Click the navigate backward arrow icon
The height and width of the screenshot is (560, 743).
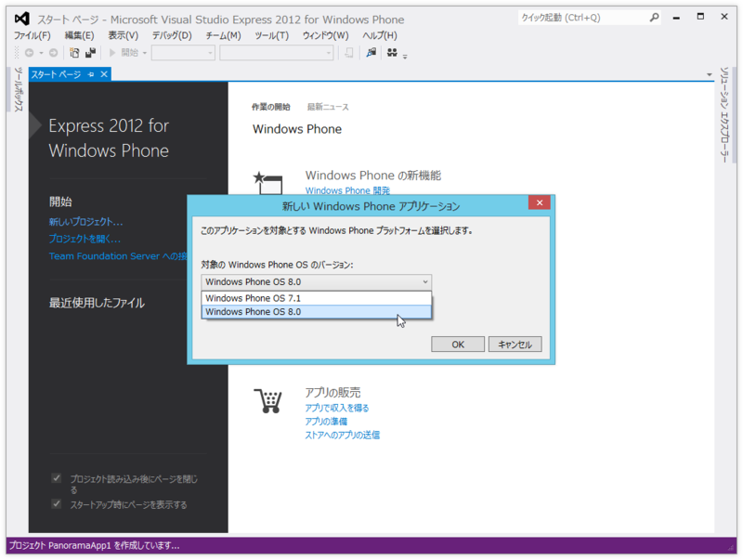(30, 53)
